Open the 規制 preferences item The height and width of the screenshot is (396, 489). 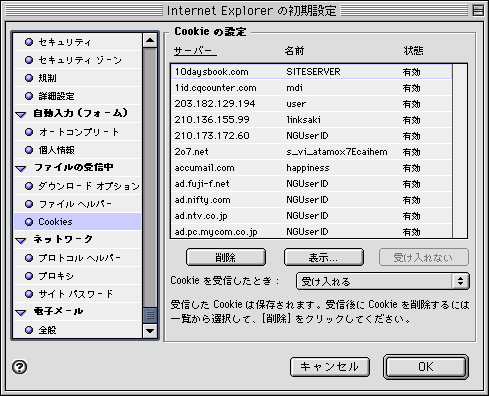[77, 78]
